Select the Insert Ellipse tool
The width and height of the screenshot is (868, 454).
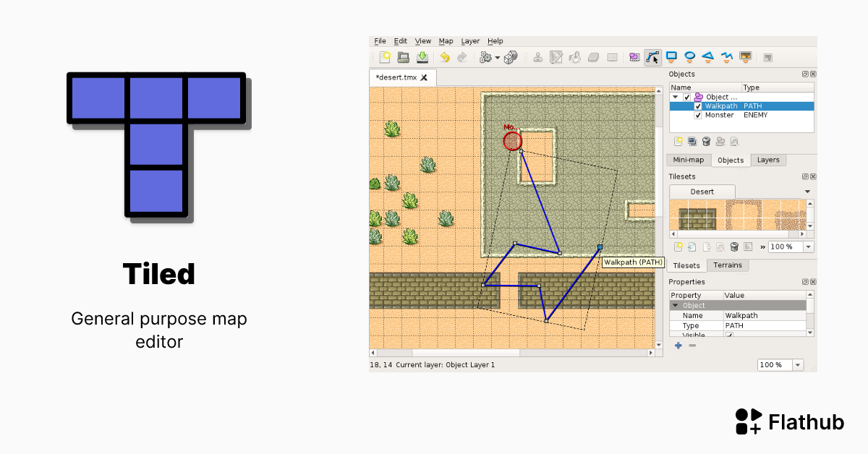pos(690,57)
